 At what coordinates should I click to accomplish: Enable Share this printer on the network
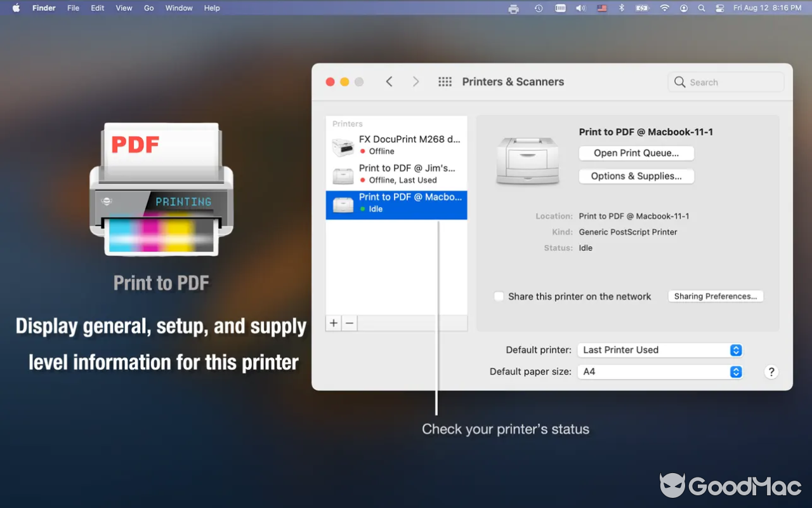(x=499, y=296)
